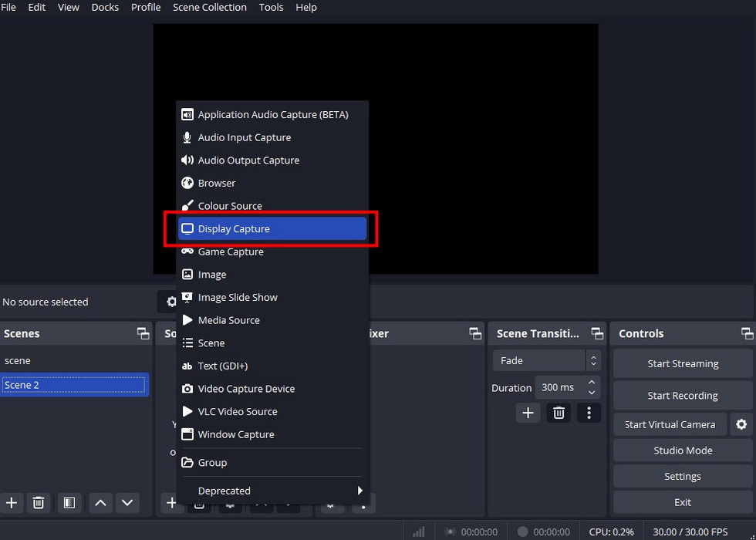Select the scene named Scene 2
The width and height of the screenshot is (756, 540).
74,384
